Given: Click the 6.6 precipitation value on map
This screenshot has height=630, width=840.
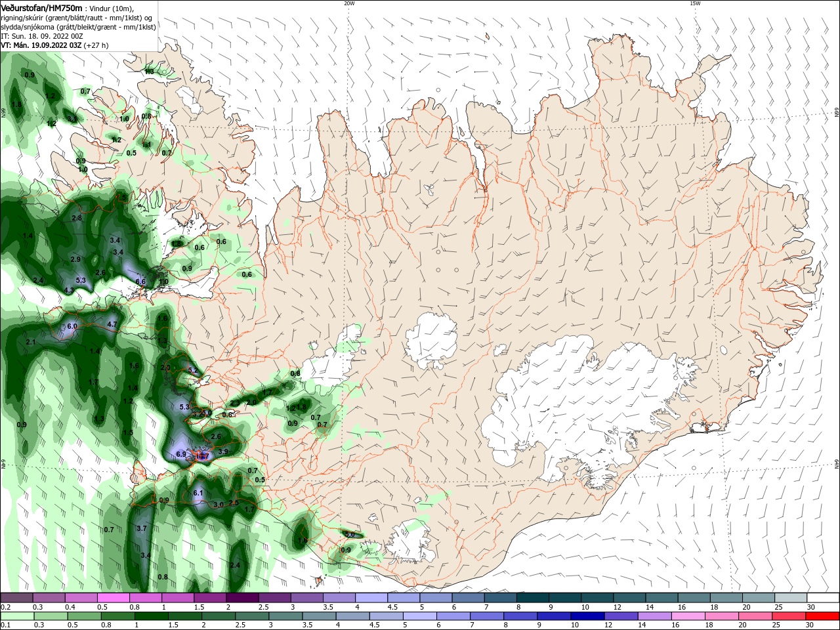Looking at the screenshot, I should coord(140,282).
